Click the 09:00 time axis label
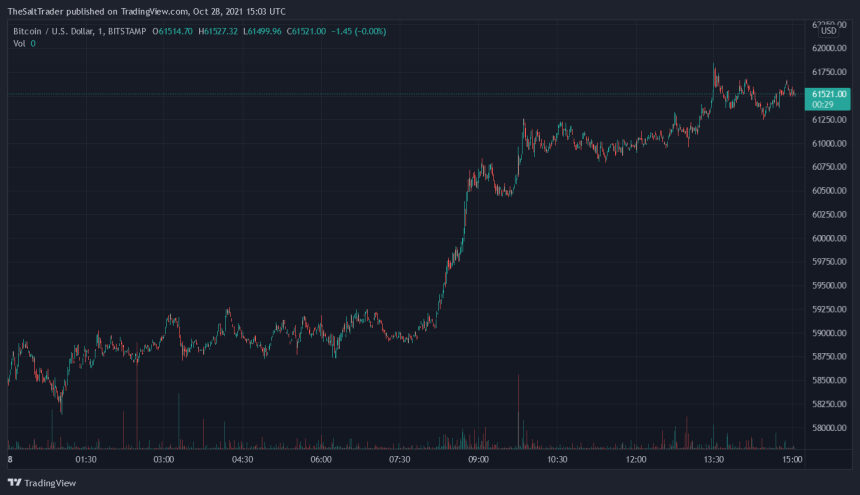Viewport: 860px width, 495px height. (x=478, y=460)
